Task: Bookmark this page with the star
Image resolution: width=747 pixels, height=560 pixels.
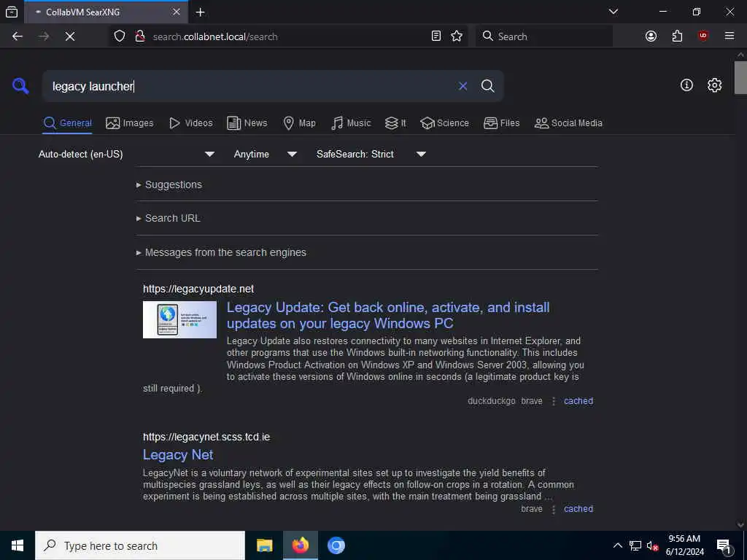Action: point(457,36)
